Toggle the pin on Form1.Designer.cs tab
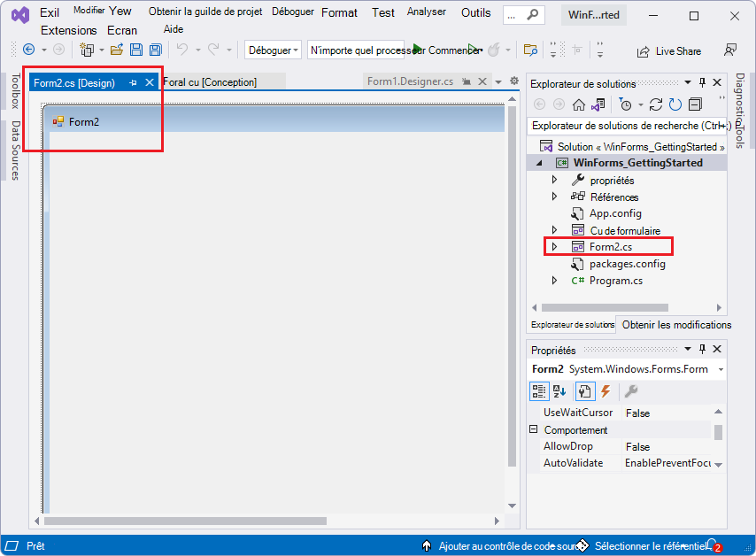The height and width of the screenshot is (556, 756). point(467,81)
